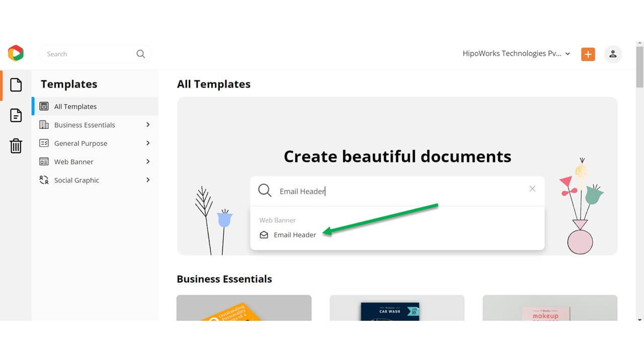Viewport: 644px width, 362px height.
Task: Click the envelope icon beside Email Header suggestion
Action: click(x=264, y=234)
